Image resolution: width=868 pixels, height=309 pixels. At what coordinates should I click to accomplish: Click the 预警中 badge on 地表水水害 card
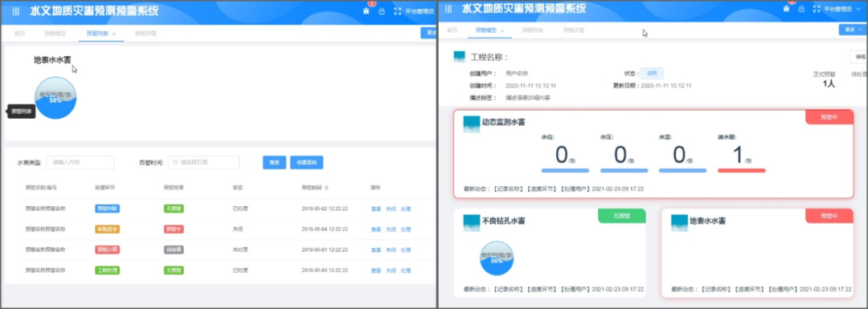[x=829, y=216]
